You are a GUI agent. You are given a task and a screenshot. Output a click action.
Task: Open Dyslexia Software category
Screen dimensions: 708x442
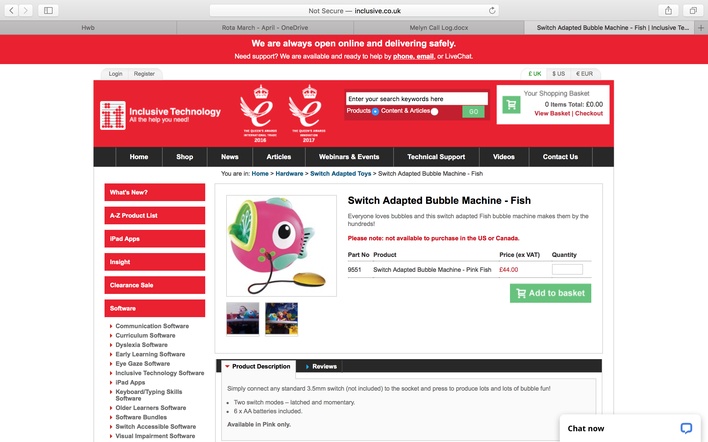(x=141, y=345)
